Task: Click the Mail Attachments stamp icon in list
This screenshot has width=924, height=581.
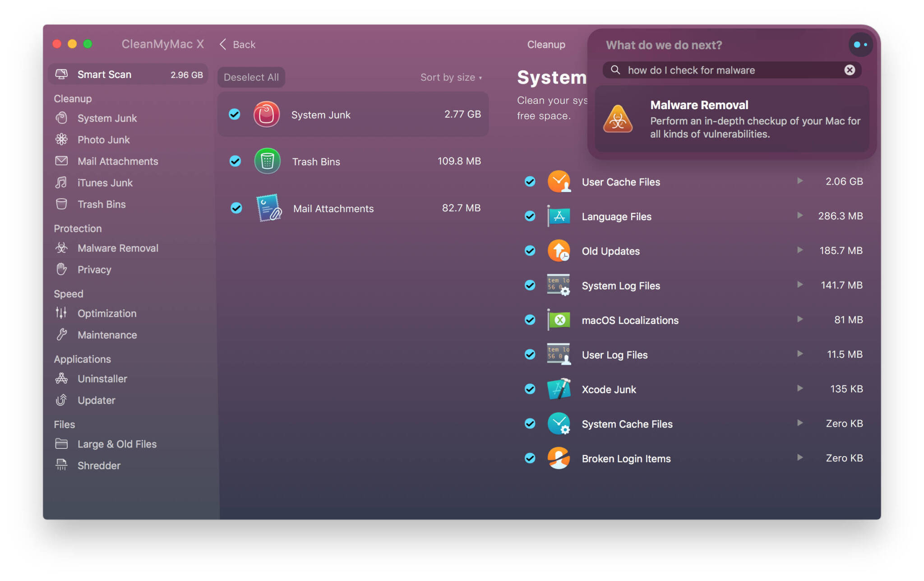Action: point(269,208)
